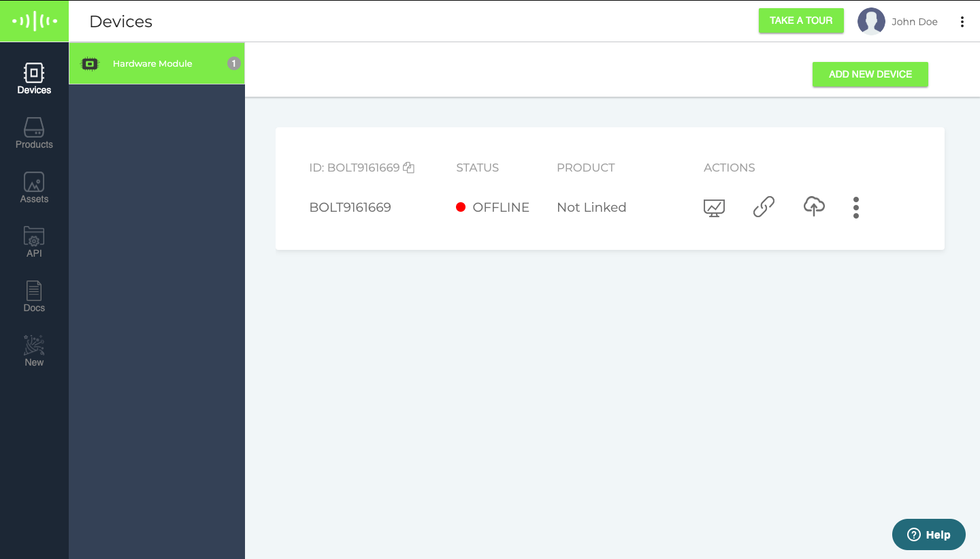Click the Not Linked product text

[591, 208]
